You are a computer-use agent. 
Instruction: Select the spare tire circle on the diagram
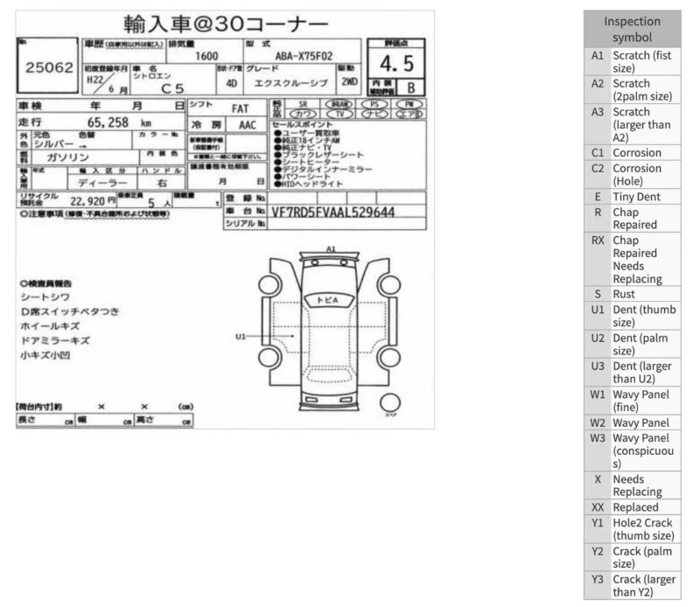click(x=390, y=402)
